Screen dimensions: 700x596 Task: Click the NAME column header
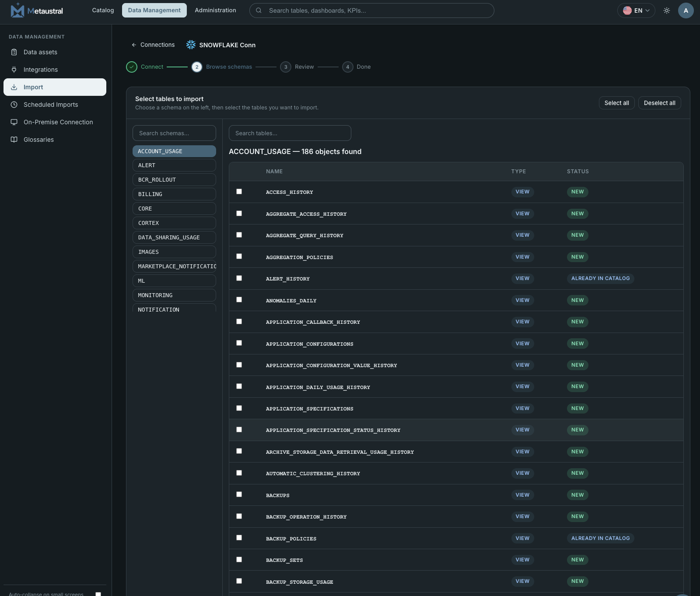pos(274,172)
